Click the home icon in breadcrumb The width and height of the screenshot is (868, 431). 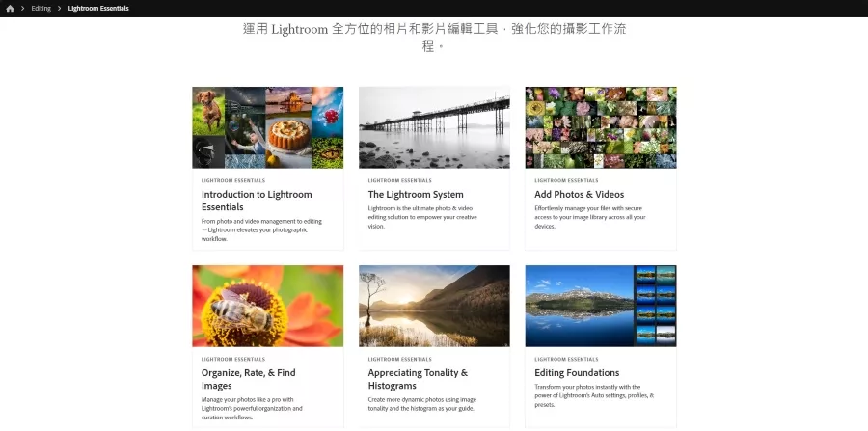10,9
